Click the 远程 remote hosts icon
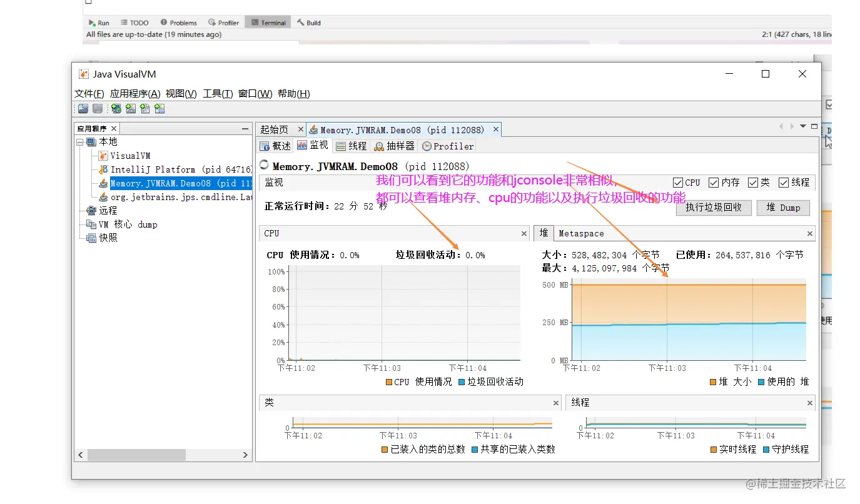 [x=91, y=211]
